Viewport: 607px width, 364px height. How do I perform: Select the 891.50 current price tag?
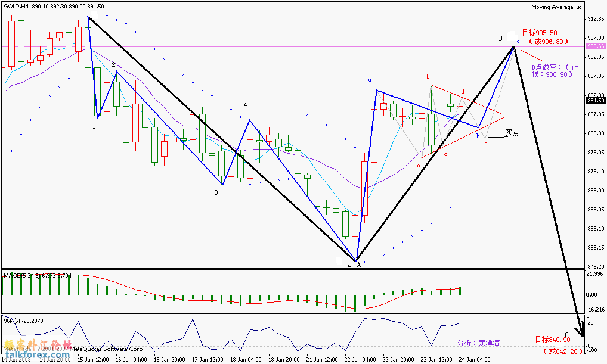coord(596,100)
